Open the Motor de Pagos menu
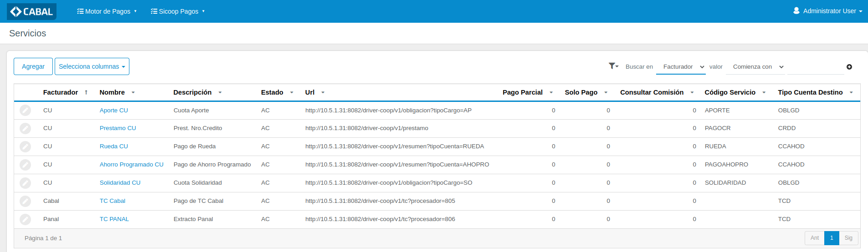The height and width of the screenshot is (252, 868). tap(107, 11)
